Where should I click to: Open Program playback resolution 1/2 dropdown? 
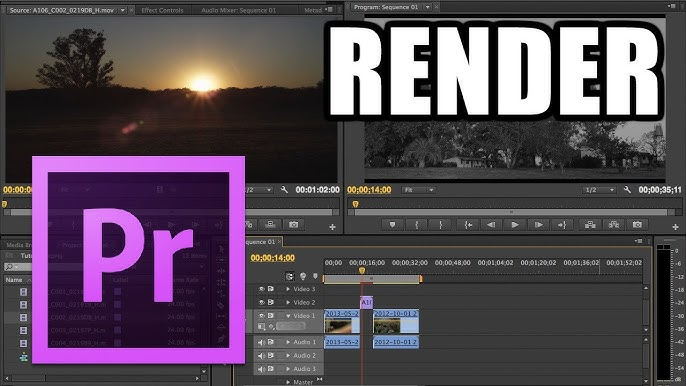[599, 190]
